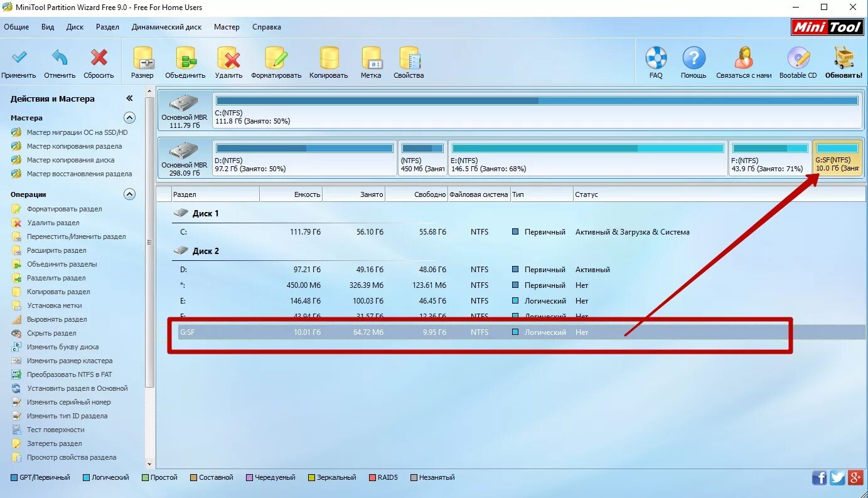Open Помощь (help) question icon
The height and width of the screenshot is (498, 868).
click(694, 58)
